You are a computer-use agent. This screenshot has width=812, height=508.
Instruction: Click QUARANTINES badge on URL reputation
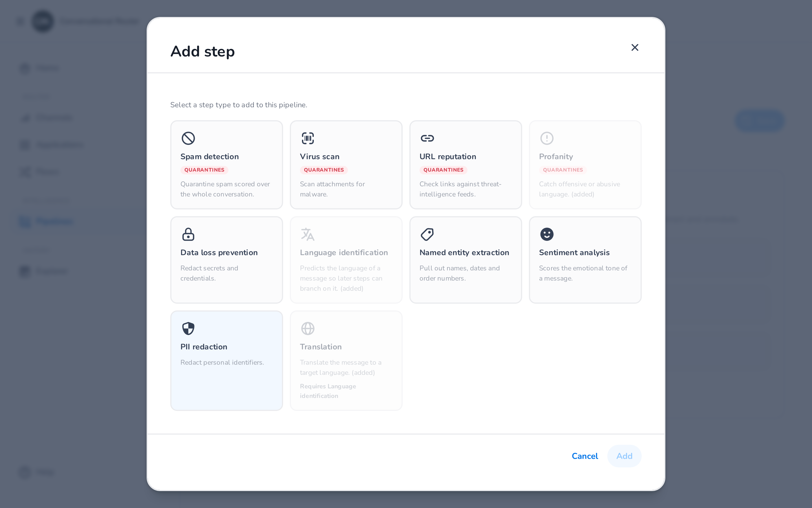click(443, 170)
